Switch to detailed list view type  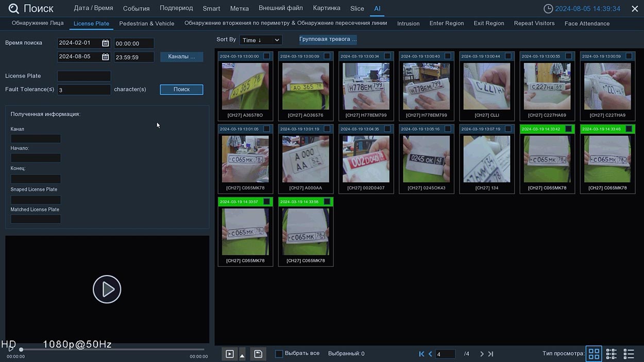[629, 354]
